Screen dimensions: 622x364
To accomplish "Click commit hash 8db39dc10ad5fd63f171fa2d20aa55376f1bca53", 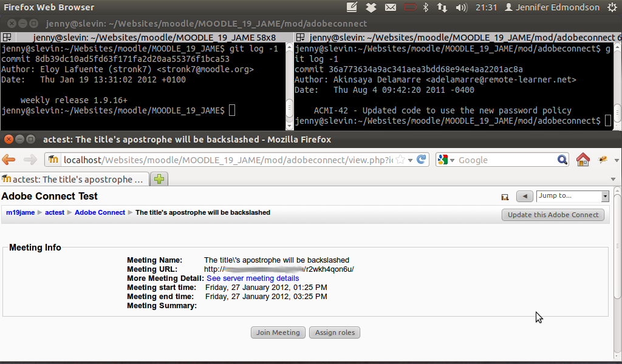I will [132, 59].
